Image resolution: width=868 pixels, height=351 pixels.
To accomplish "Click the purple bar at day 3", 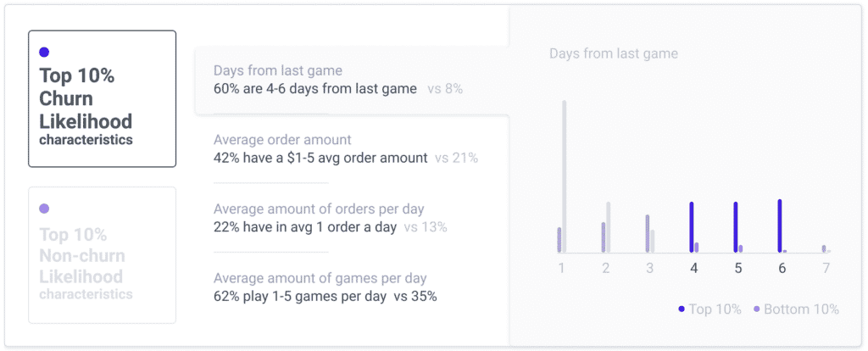I will coord(648,234).
